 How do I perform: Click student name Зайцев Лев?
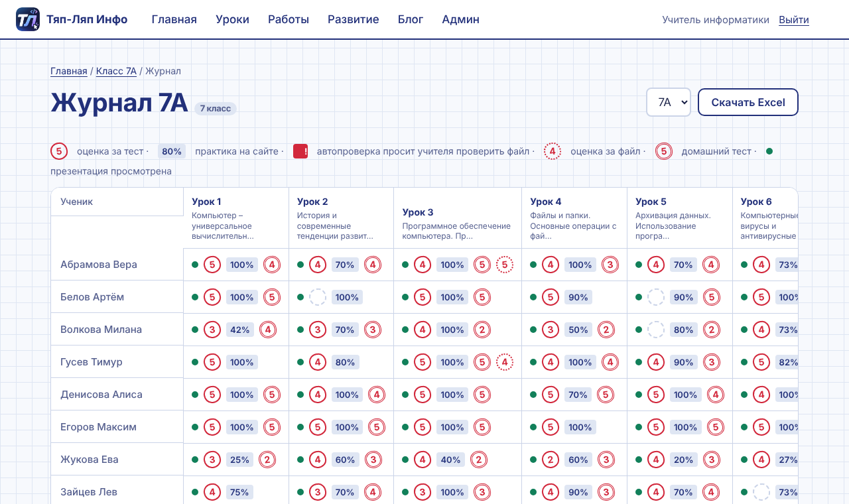pyautogui.click(x=89, y=492)
